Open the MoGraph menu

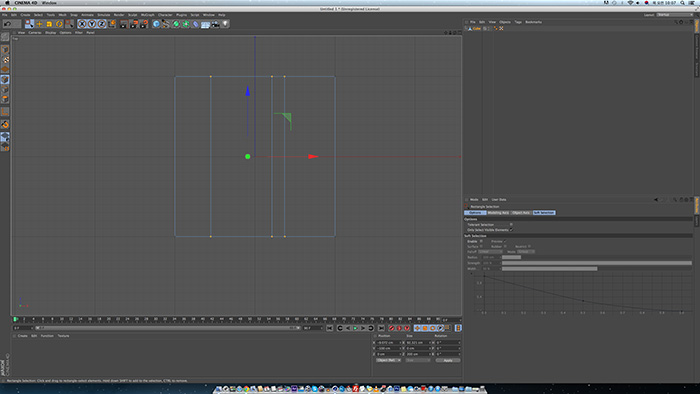pyautogui.click(x=147, y=15)
